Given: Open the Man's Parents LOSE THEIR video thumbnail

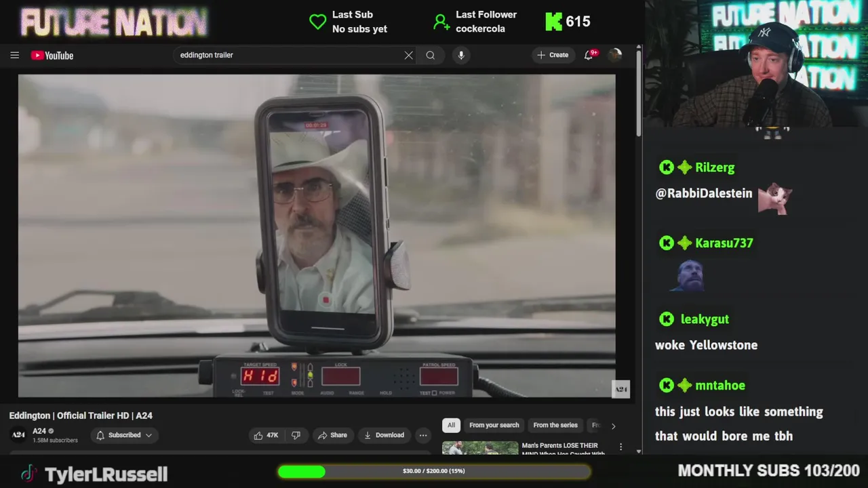Looking at the screenshot, I should click(x=480, y=448).
